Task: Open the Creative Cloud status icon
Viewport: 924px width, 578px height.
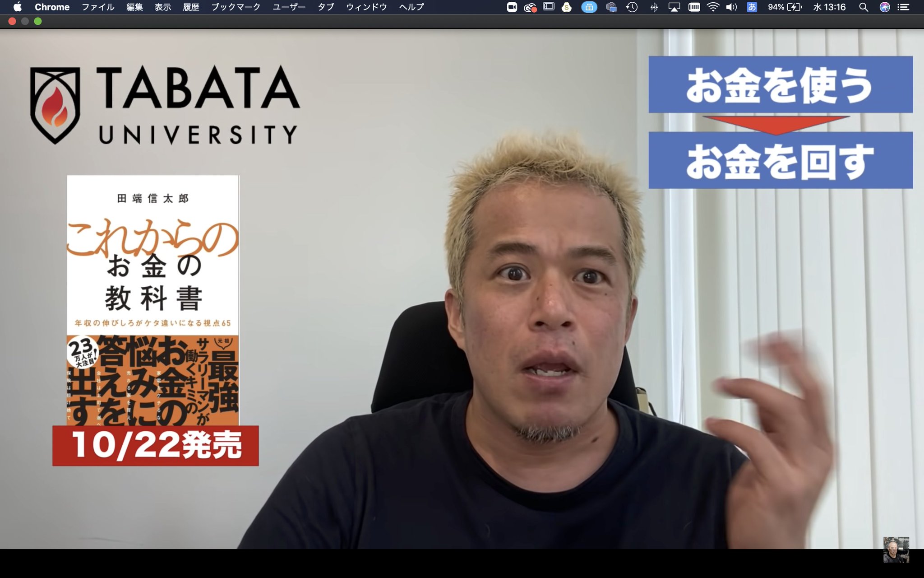Action: coord(530,7)
